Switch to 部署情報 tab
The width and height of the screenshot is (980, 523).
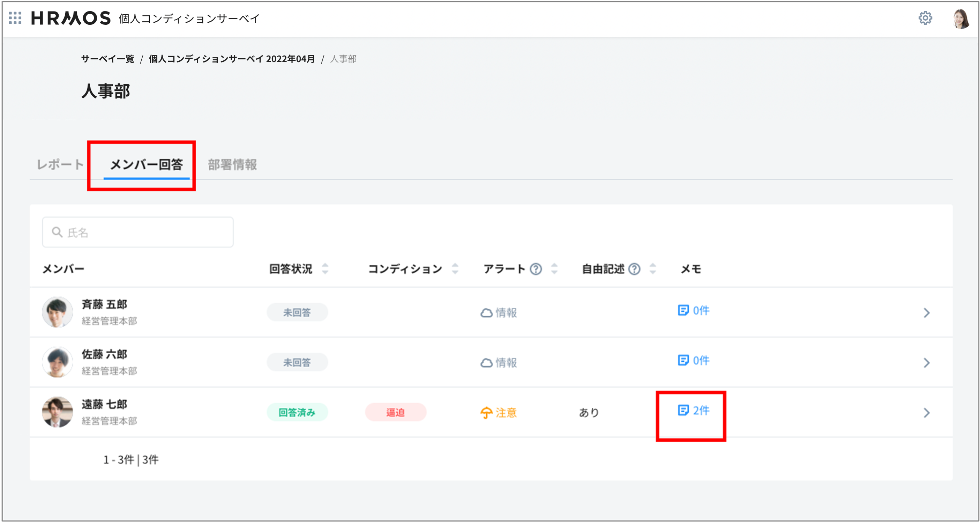(x=232, y=164)
